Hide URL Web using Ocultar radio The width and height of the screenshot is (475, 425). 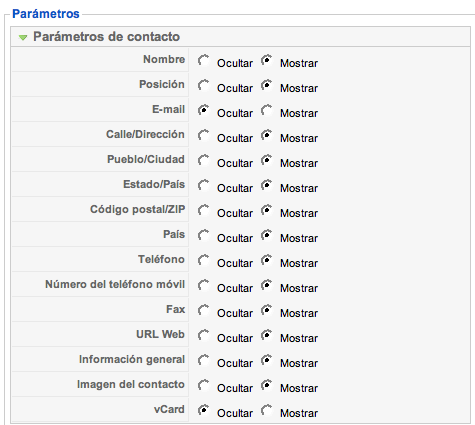[x=203, y=335]
